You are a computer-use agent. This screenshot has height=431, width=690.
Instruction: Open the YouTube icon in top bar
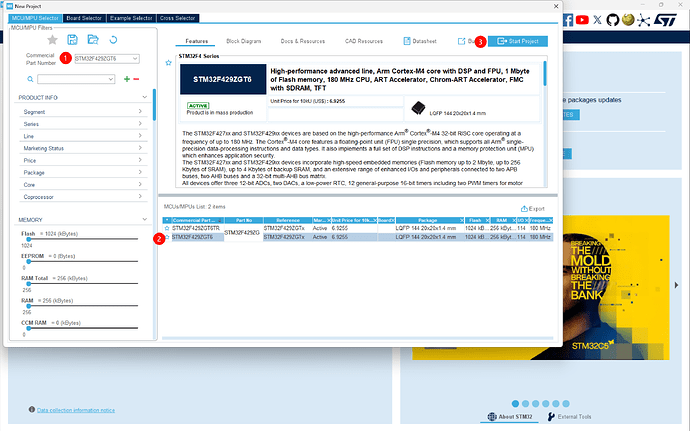pyautogui.click(x=582, y=20)
